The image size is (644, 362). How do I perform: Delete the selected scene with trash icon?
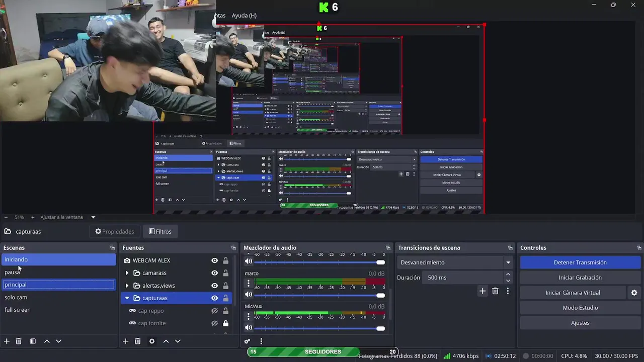tap(19, 341)
